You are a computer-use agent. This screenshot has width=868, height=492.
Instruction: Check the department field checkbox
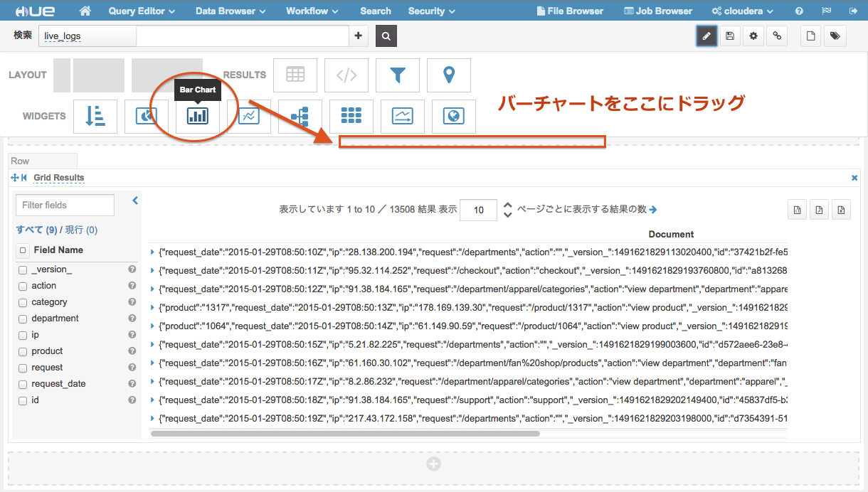(x=23, y=319)
